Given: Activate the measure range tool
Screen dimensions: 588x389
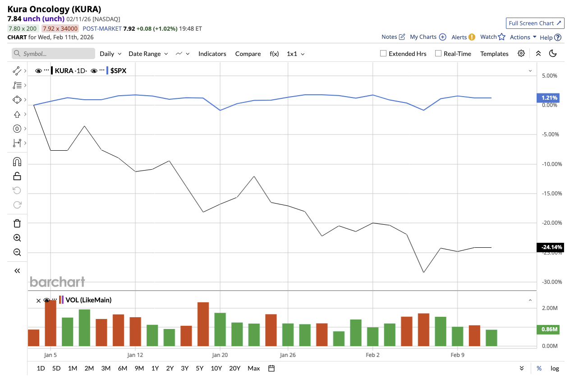Looking at the screenshot, I should click(17, 143).
